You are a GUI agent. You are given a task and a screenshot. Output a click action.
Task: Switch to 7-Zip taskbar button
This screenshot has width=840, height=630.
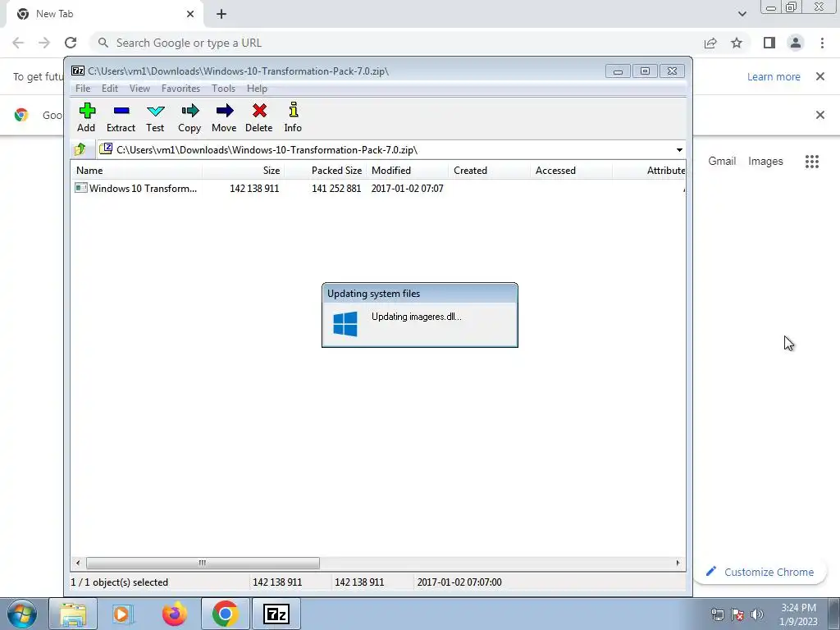(x=276, y=614)
